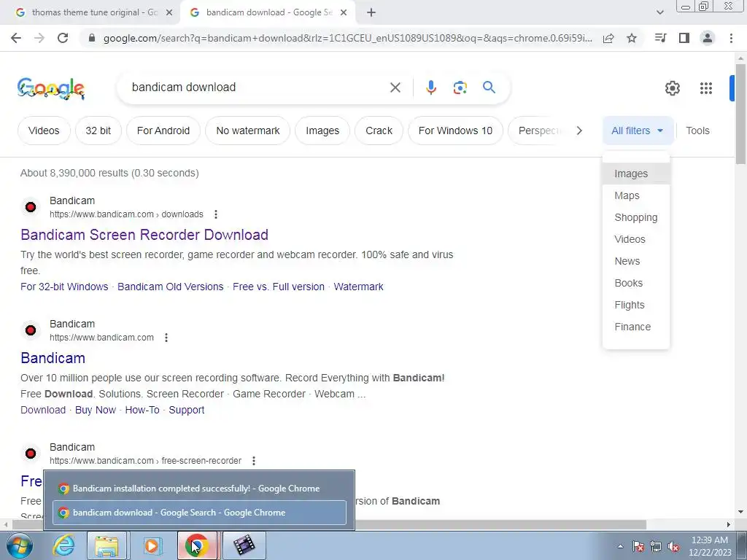The height and width of the screenshot is (560, 747).
Task: Open options for bandicam.com downloads result
Action: click(216, 214)
